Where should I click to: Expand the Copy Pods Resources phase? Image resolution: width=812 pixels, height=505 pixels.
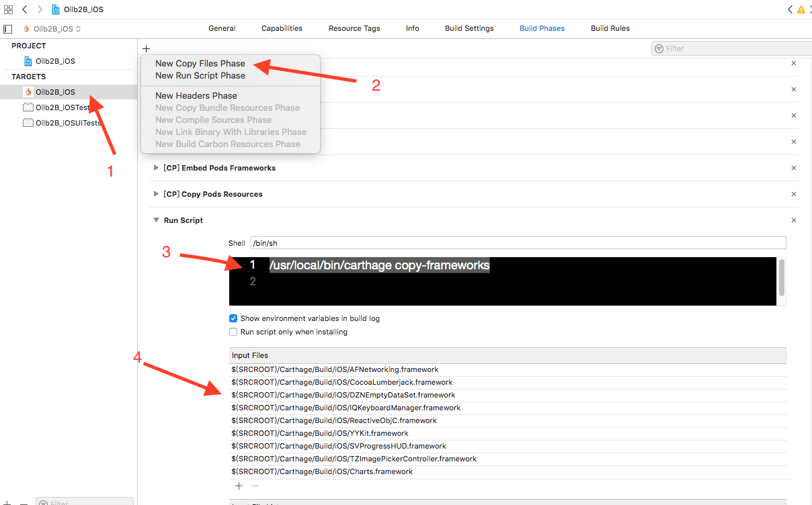tap(157, 194)
